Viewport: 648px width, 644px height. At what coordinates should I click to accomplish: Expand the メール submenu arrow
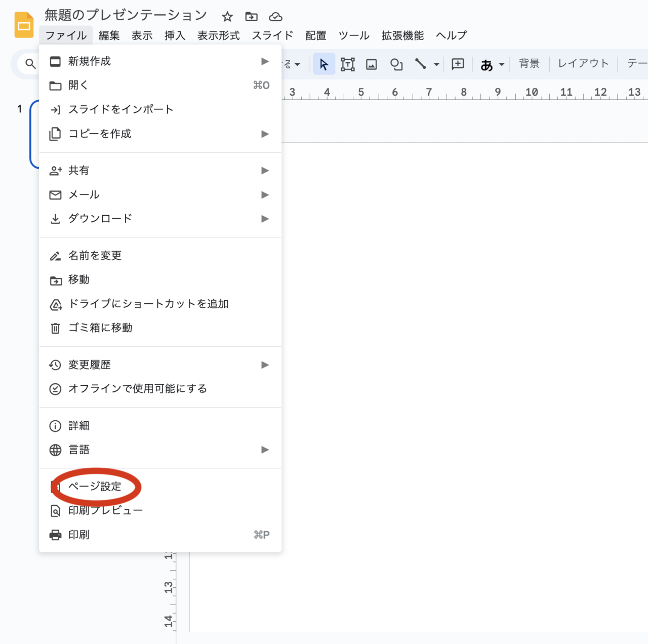click(x=265, y=194)
